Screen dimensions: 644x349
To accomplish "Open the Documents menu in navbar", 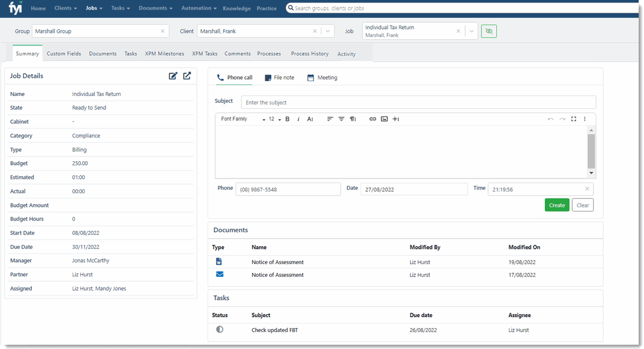I will [156, 8].
